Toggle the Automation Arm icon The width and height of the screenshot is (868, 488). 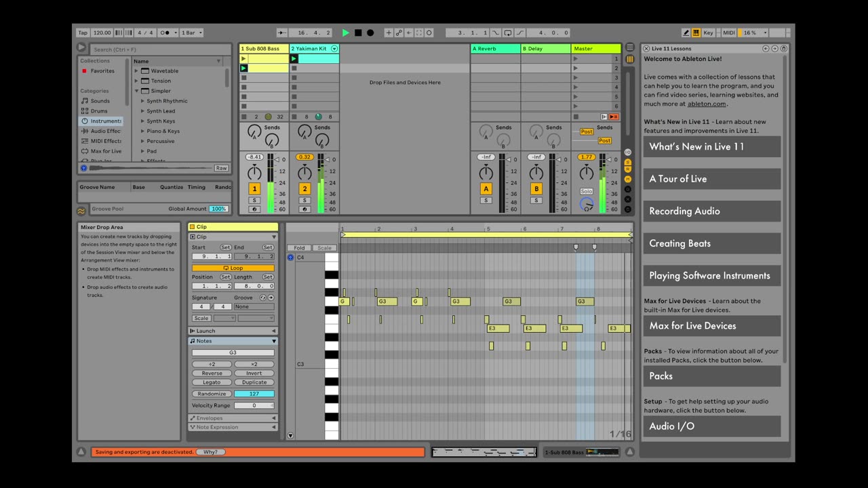pos(399,33)
